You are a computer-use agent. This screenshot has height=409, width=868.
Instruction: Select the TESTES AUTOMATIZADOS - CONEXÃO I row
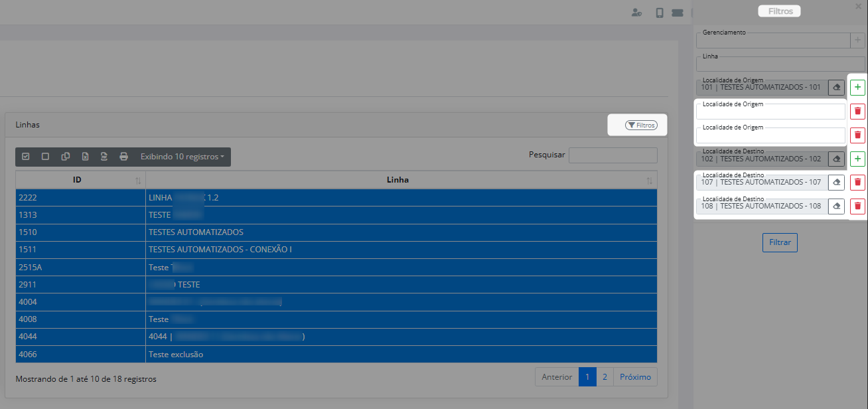coord(336,250)
